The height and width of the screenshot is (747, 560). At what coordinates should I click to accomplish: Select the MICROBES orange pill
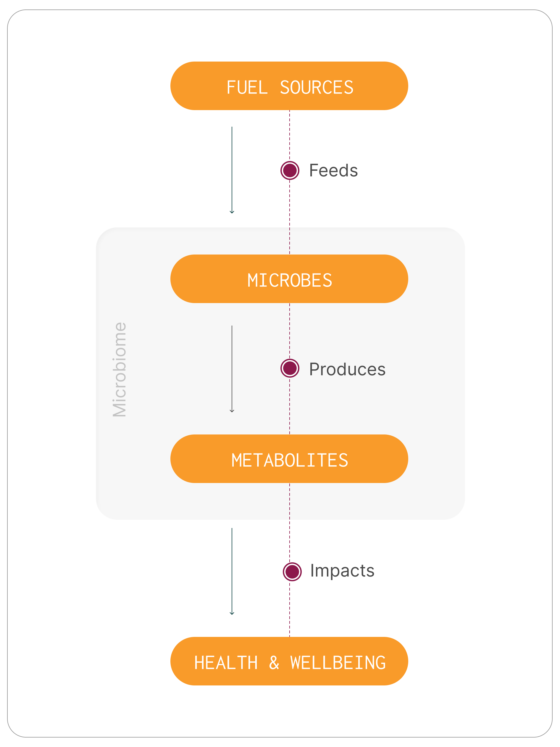click(x=289, y=279)
